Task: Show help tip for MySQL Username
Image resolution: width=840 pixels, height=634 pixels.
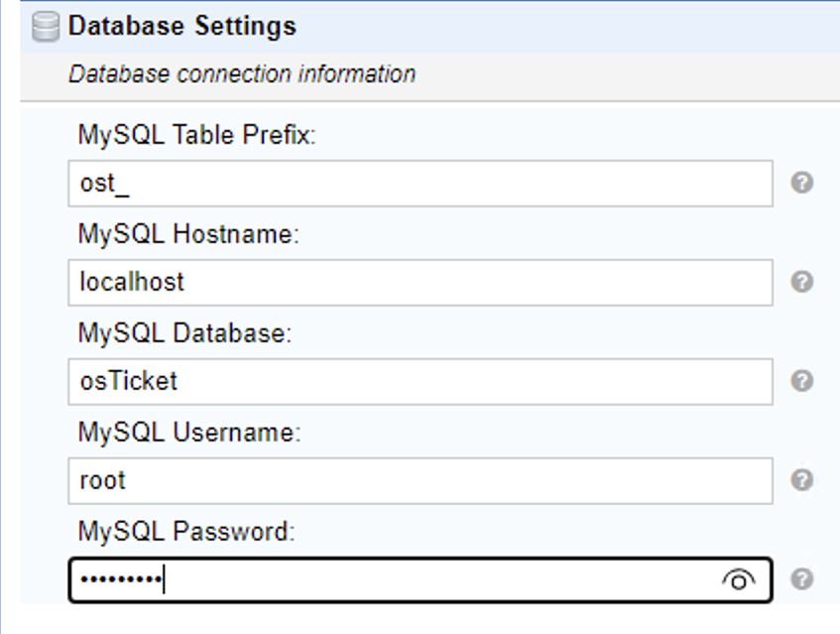Action: tap(804, 480)
